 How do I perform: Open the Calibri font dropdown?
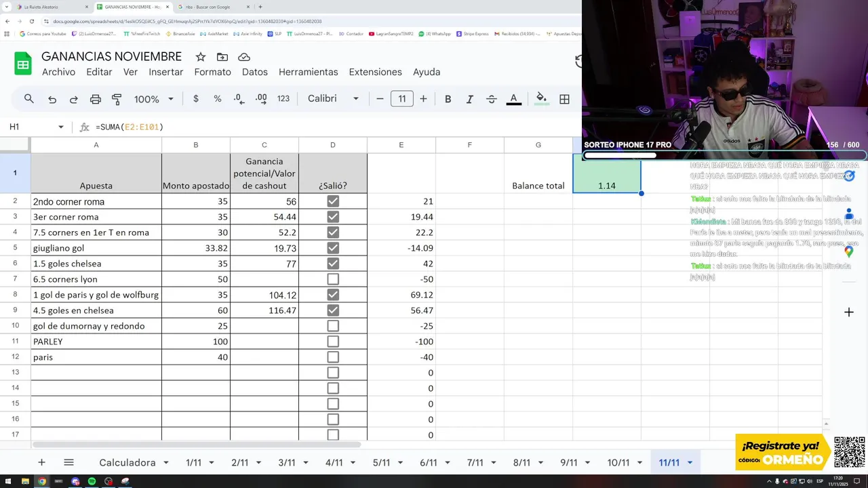click(333, 99)
